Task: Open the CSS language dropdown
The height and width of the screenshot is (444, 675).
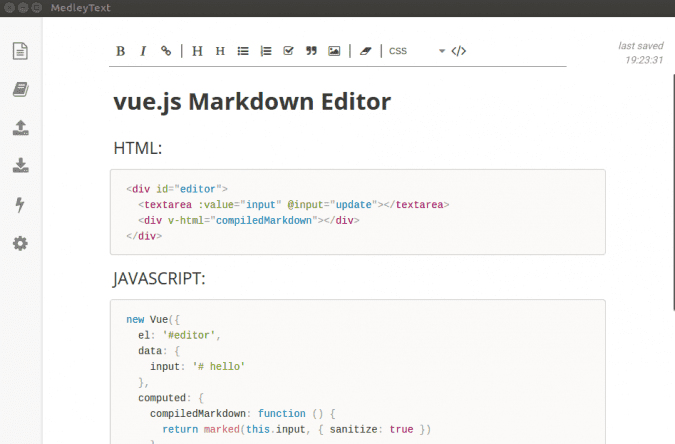Action: click(416, 51)
